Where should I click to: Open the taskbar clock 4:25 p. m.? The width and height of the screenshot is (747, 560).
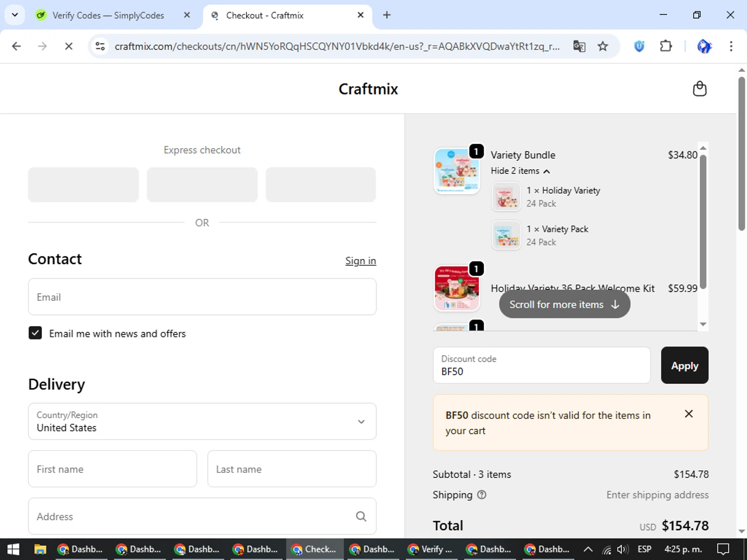coord(683,549)
